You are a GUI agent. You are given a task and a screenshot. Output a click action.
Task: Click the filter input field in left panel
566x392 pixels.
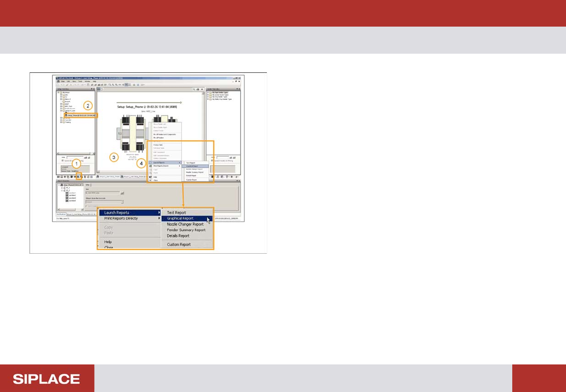pyautogui.click(x=75, y=157)
